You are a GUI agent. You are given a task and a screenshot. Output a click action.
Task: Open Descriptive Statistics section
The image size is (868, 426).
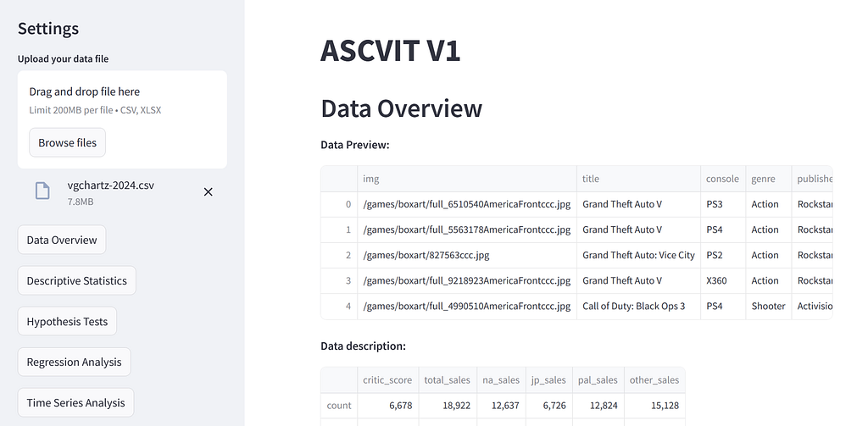pyautogui.click(x=77, y=280)
